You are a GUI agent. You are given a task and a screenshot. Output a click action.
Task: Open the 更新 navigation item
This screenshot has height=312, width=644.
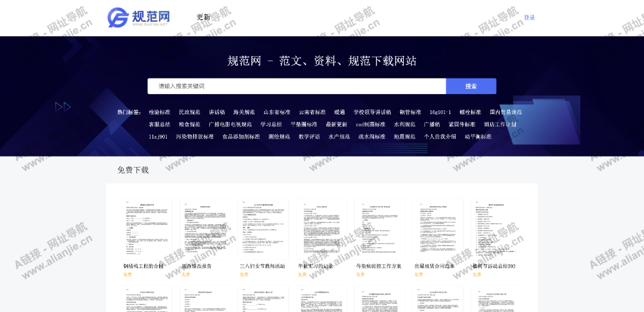point(204,17)
